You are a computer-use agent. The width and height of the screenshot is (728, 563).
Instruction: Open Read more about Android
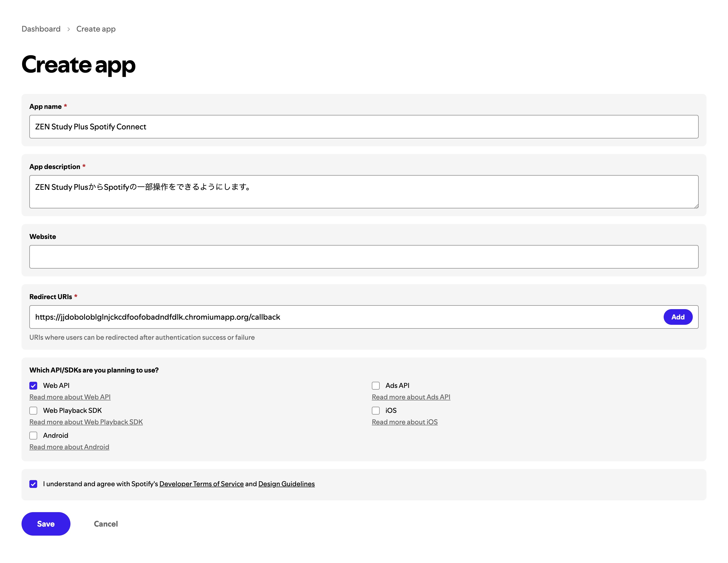tap(69, 447)
